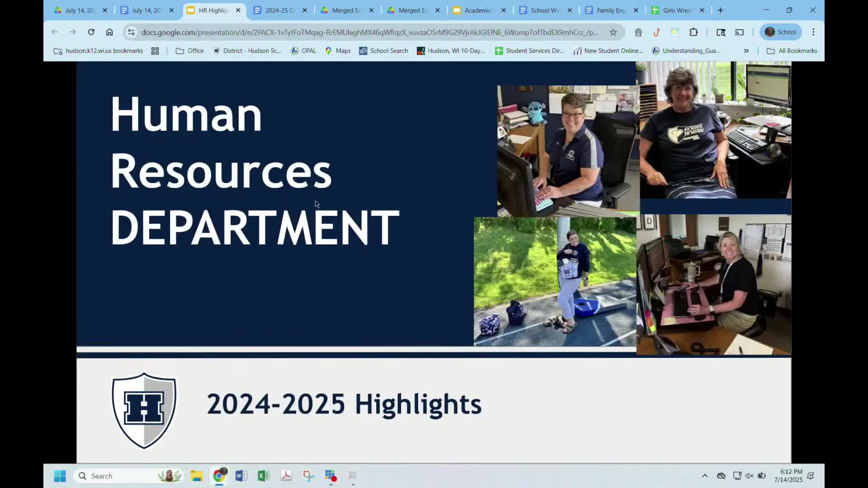The width and height of the screenshot is (868, 488).
Task: View site information icon in address bar
Action: point(131,32)
